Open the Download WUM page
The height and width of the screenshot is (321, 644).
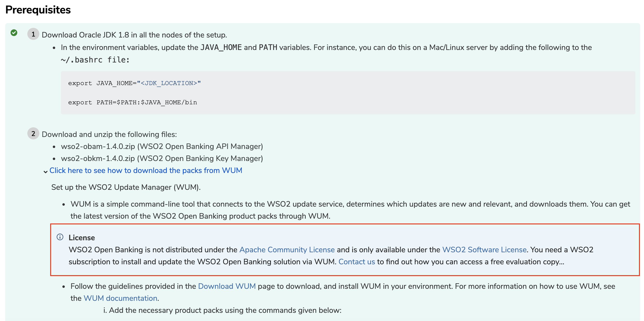pyautogui.click(x=227, y=286)
